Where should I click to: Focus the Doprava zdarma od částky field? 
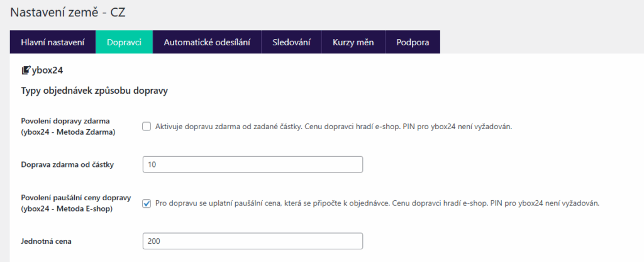click(x=253, y=164)
